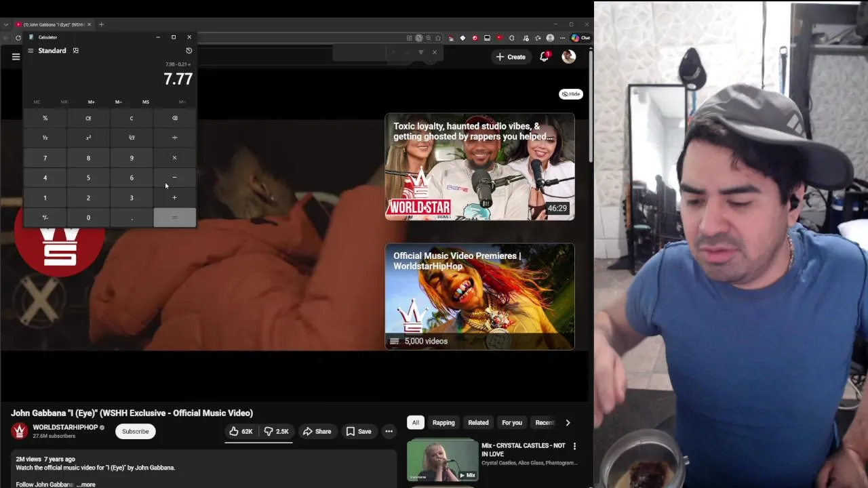Click the zoom magnifier icon in address bar
The height and width of the screenshot is (488, 868).
(428, 38)
